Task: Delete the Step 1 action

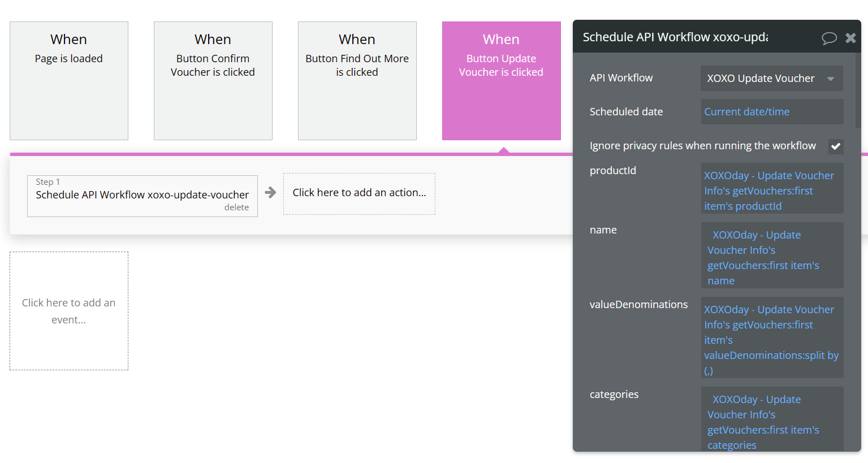Action: point(236,207)
